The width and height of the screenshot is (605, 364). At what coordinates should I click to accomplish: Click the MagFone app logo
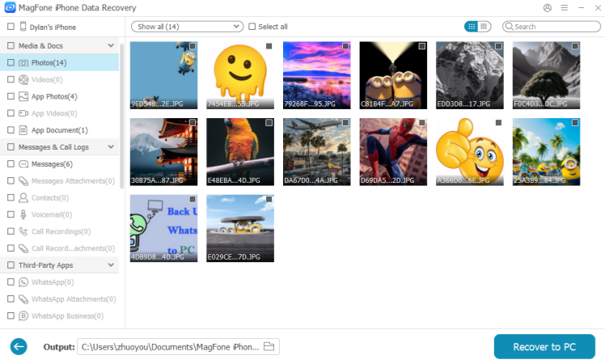point(10,7)
